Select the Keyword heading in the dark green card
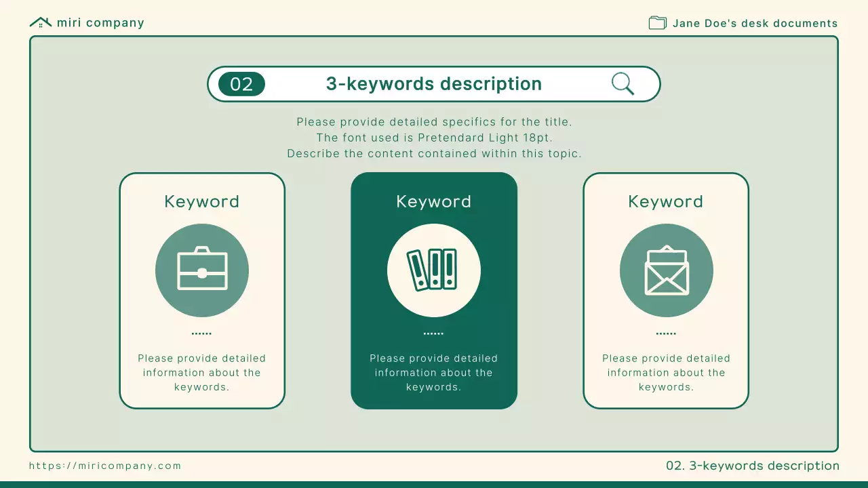The width and height of the screenshot is (868, 488). (x=434, y=201)
